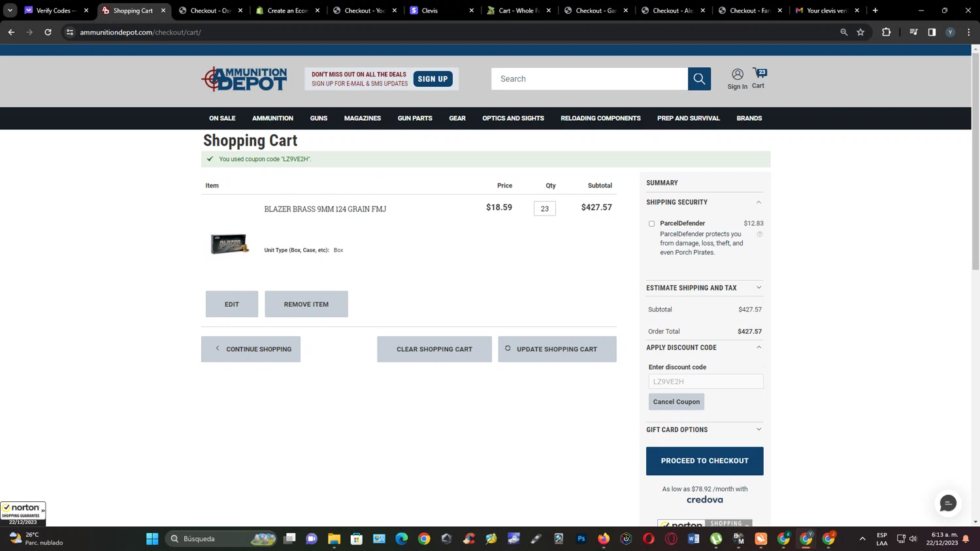Screen dimensions: 980x551
Task: Bookmark this page with the star icon
Action: [x=860, y=32]
